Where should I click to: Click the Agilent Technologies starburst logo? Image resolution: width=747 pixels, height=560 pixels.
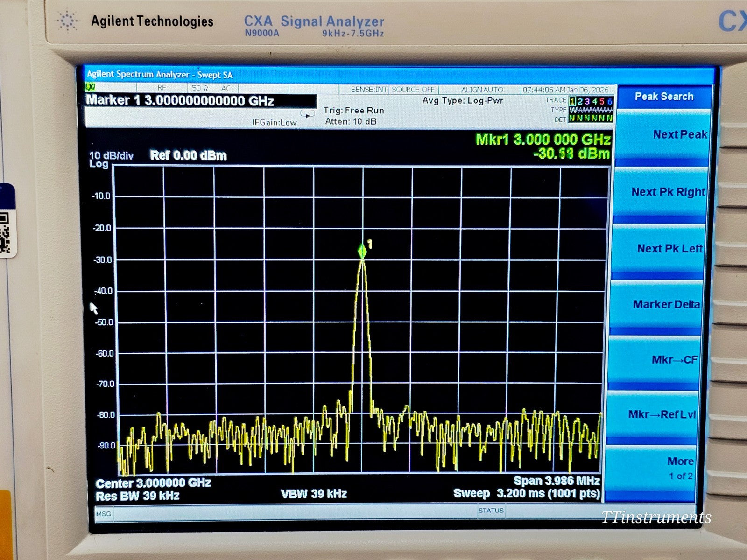click(x=67, y=21)
